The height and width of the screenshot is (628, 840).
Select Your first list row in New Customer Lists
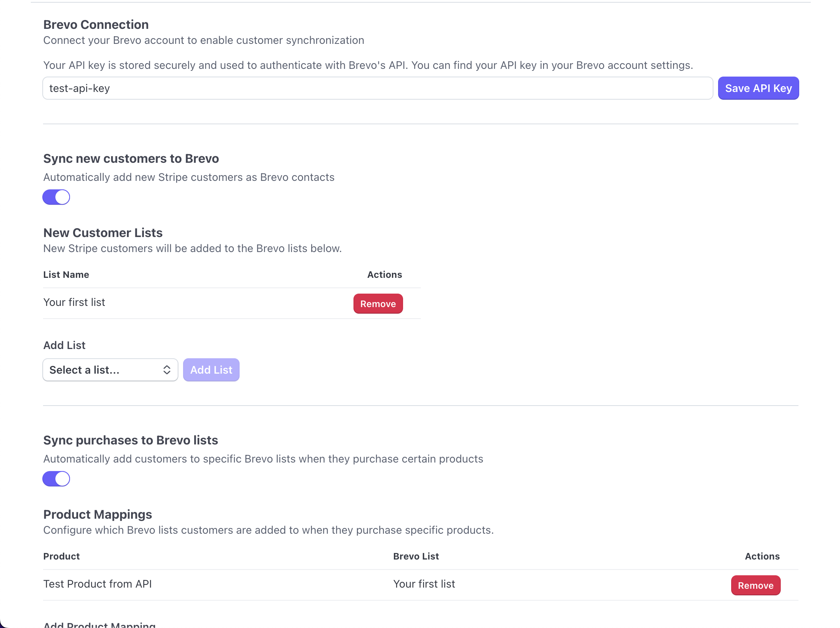click(x=74, y=302)
